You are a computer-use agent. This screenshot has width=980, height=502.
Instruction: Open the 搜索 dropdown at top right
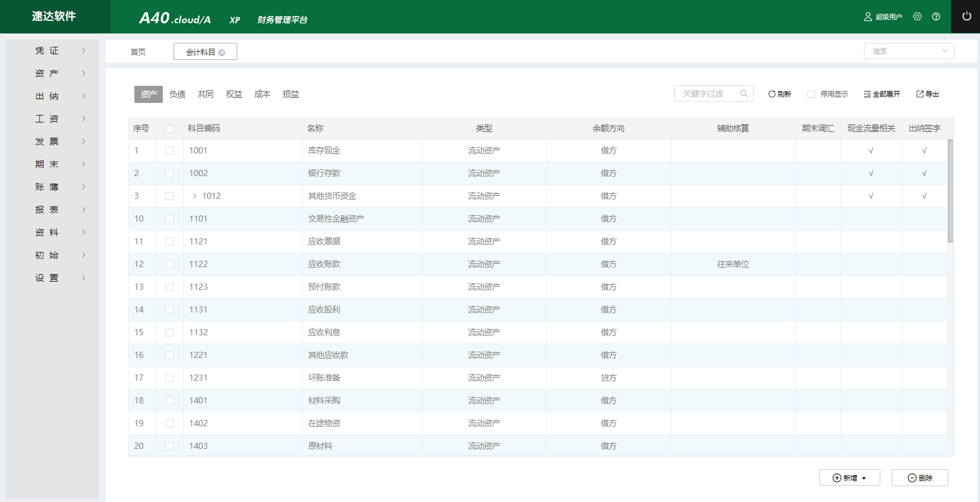[x=909, y=51]
